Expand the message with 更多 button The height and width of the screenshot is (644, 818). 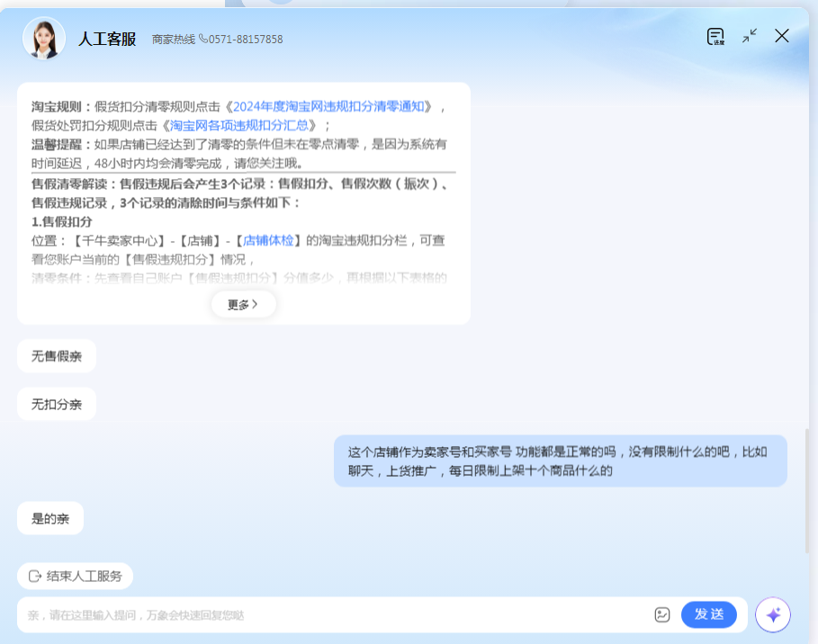point(243,305)
